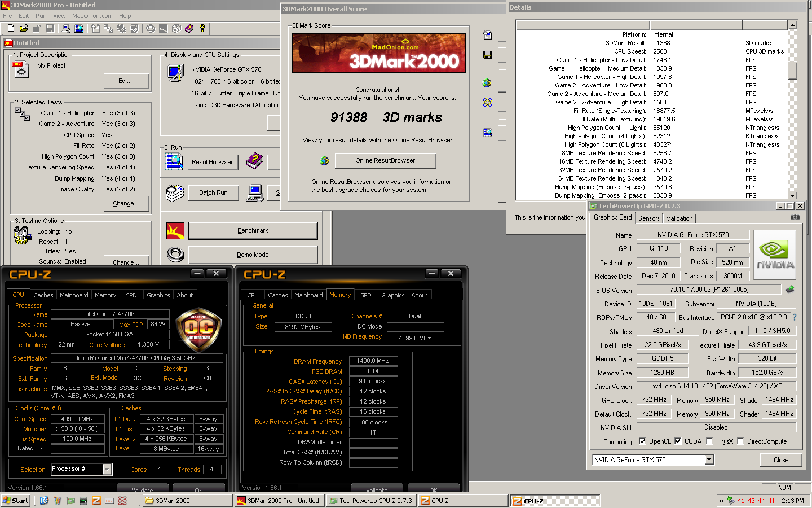The width and height of the screenshot is (812, 508).
Task: Click the Details list scroll down arrow
Action: (793, 195)
